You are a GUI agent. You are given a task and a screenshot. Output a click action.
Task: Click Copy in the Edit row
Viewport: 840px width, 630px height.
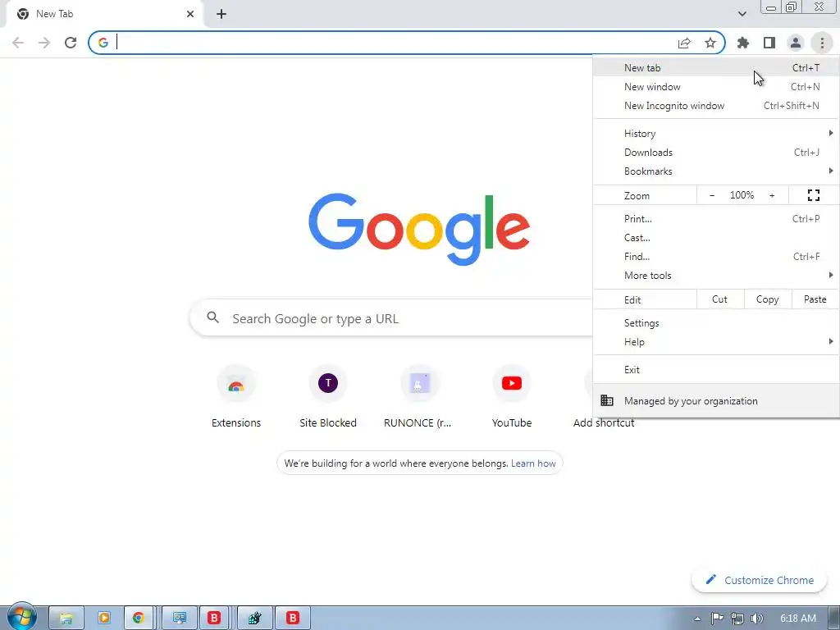767,299
